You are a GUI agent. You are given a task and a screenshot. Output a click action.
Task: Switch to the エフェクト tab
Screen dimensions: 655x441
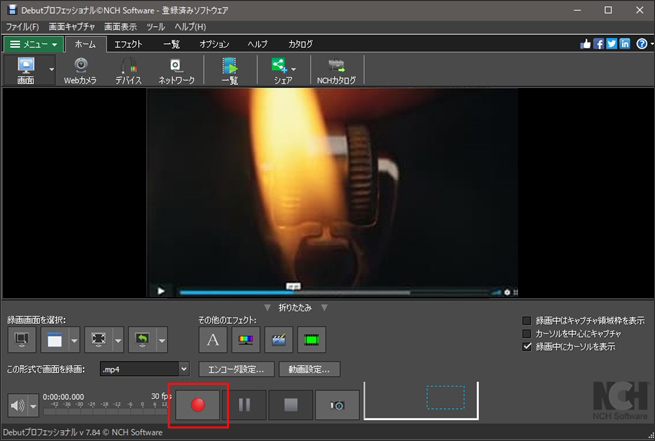coord(129,44)
